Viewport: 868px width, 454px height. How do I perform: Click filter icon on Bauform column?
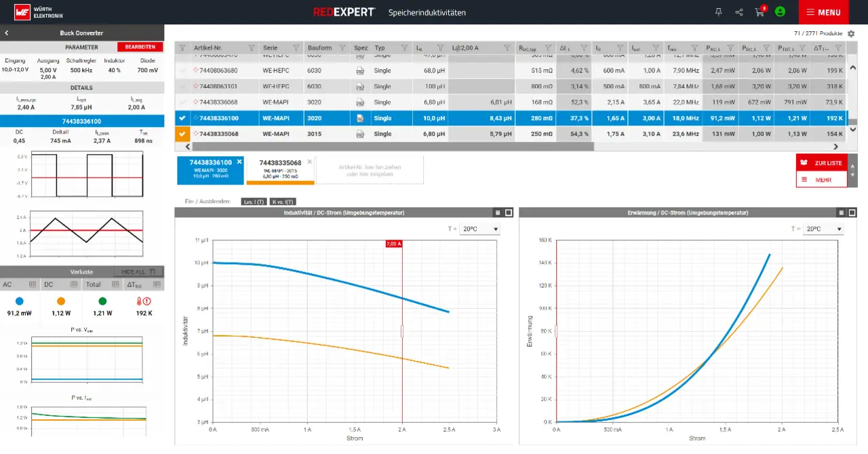342,48
